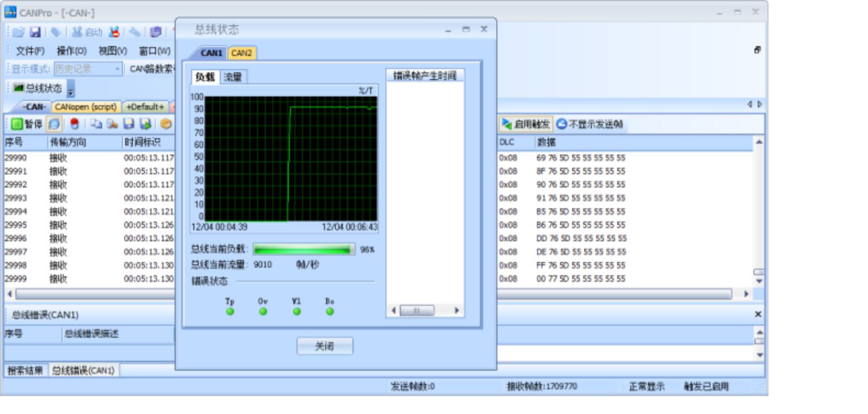
Task: Click the orange package box icon
Action: (166, 124)
